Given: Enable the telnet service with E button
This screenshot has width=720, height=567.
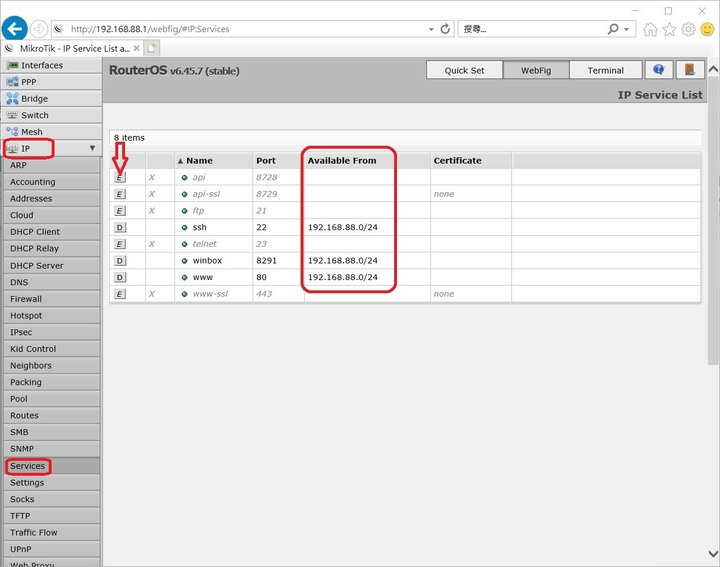Looking at the screenshot, I should [x=119, y=244].
